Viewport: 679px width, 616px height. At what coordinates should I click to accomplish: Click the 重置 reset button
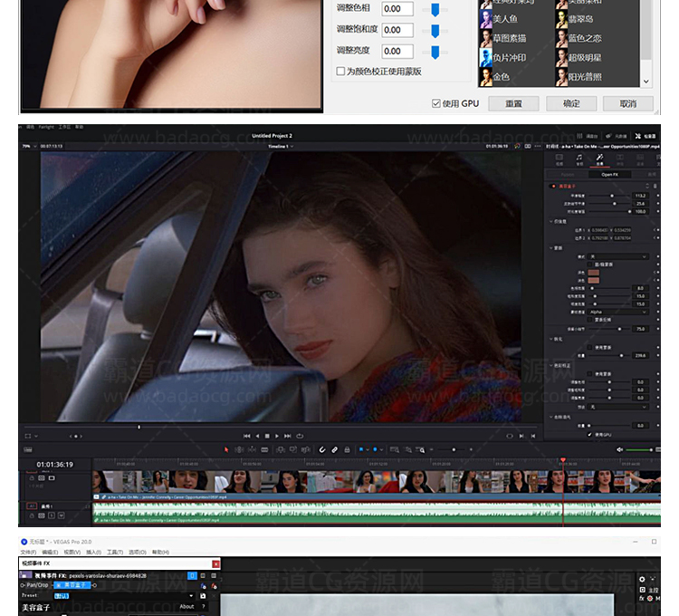[x=513, y=103]
